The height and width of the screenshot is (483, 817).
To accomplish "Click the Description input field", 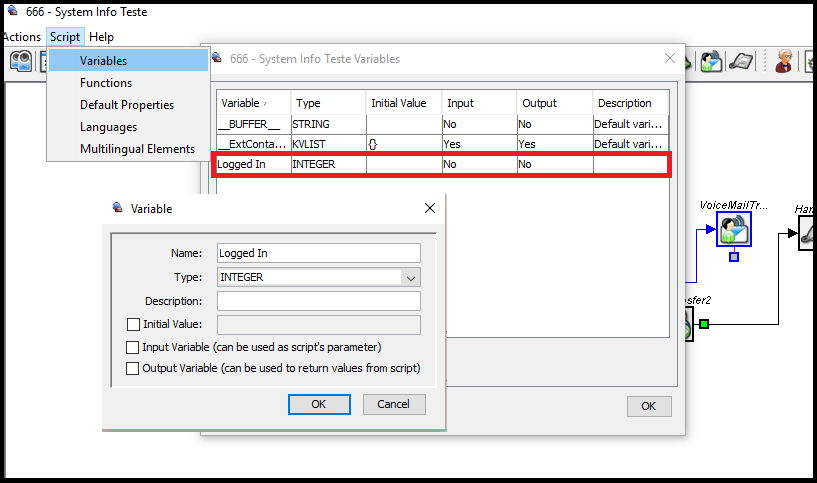I will 318,301.
